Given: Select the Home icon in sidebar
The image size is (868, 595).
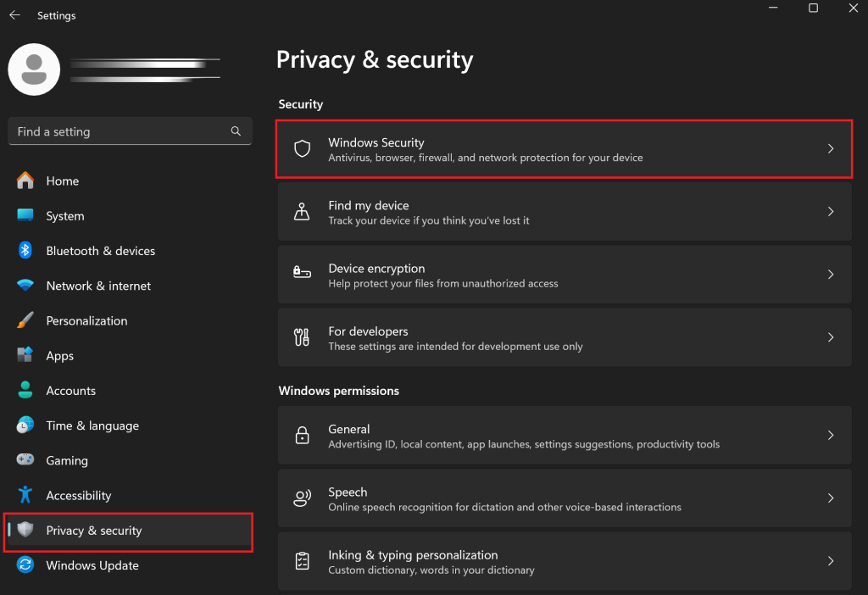Looking at the screenshot, I should 25,181.
